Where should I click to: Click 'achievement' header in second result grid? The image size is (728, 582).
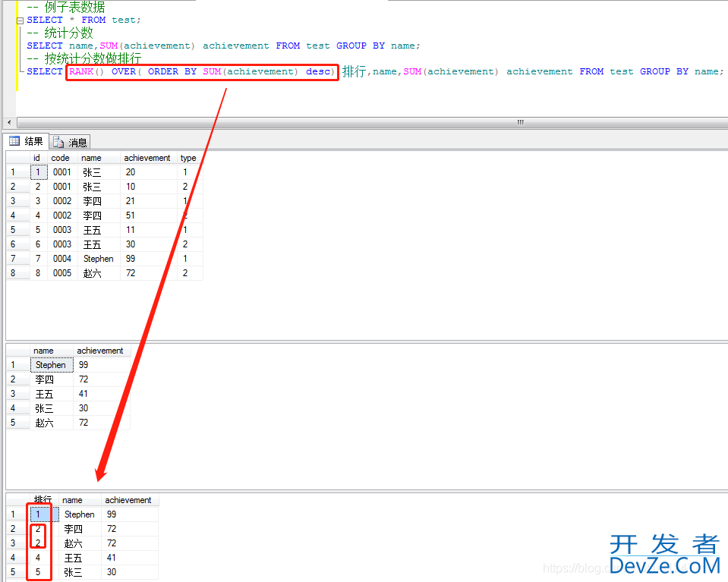[x=100, y=351]
